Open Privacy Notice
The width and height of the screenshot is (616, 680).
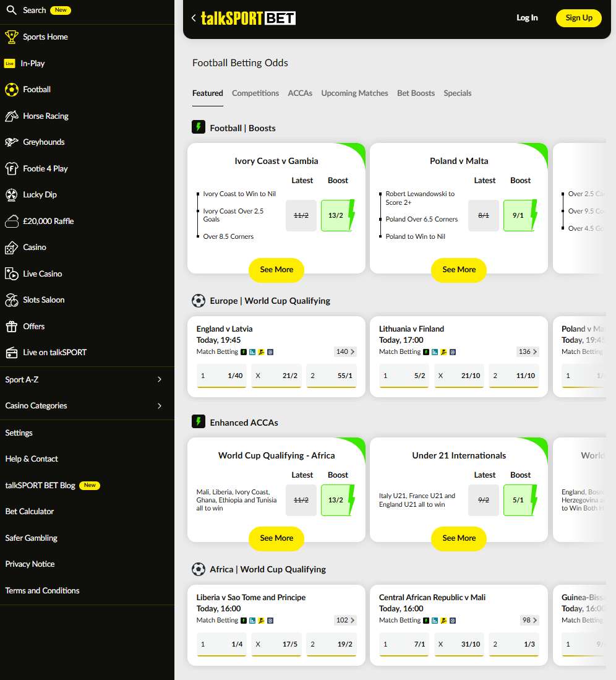point(30,564)
